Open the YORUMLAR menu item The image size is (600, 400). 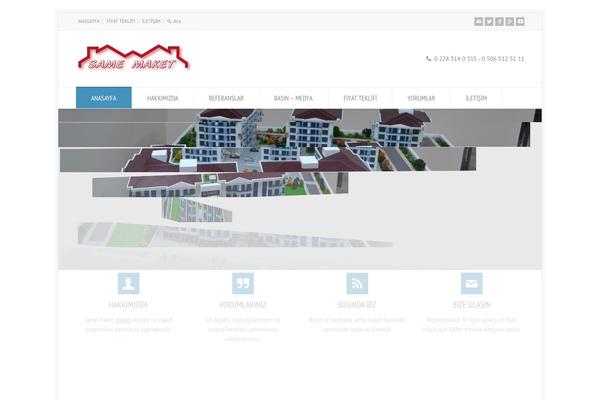pos(421,98)
